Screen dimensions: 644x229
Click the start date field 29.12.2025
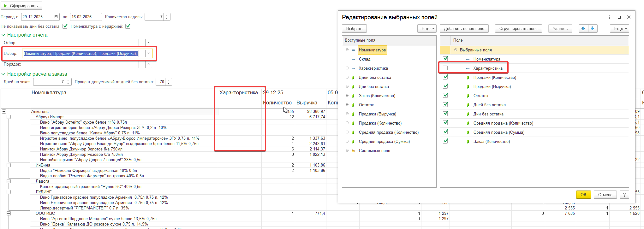(x=37, y=17)
